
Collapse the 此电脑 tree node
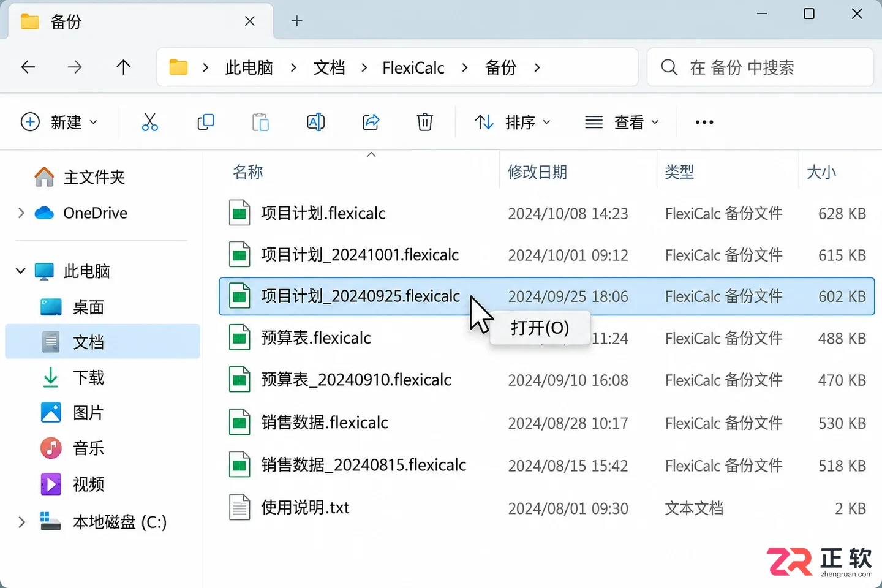click(21, 271)
